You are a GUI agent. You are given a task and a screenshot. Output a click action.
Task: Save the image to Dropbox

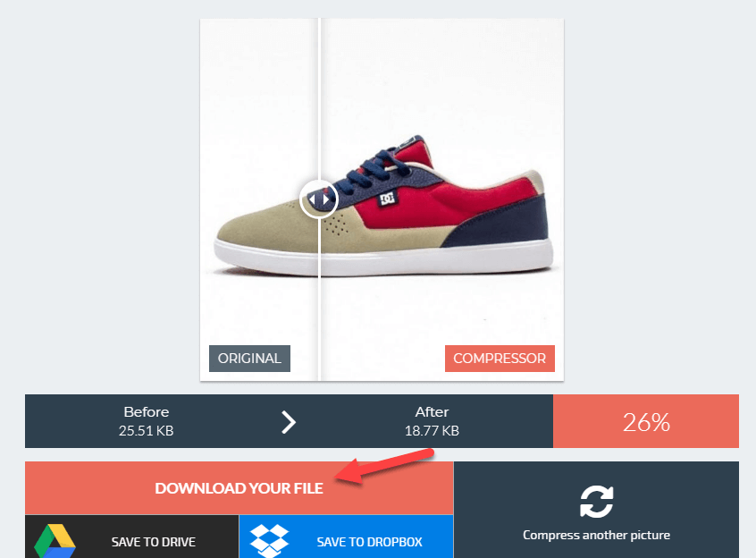tap(346, 537)
